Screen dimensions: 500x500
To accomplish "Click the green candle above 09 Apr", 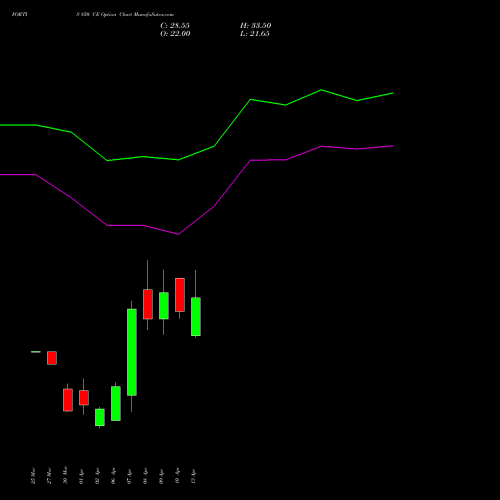I will [x=164, y=306].
